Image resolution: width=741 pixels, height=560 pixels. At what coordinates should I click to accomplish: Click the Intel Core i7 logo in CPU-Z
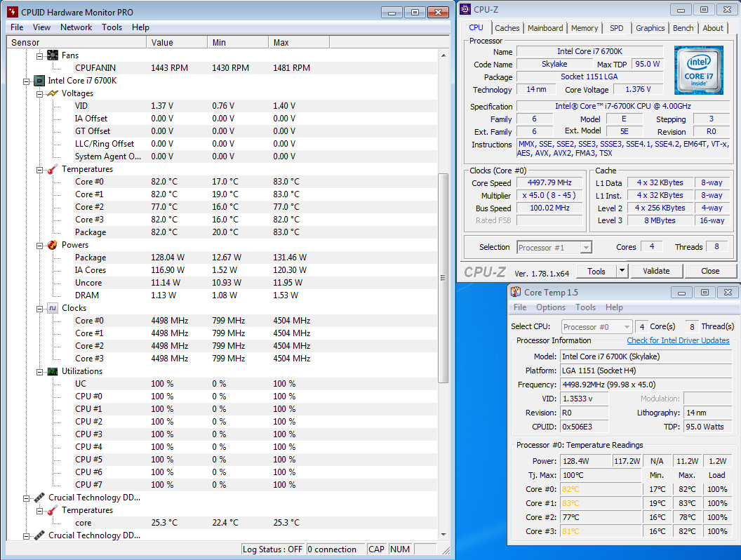698,69
